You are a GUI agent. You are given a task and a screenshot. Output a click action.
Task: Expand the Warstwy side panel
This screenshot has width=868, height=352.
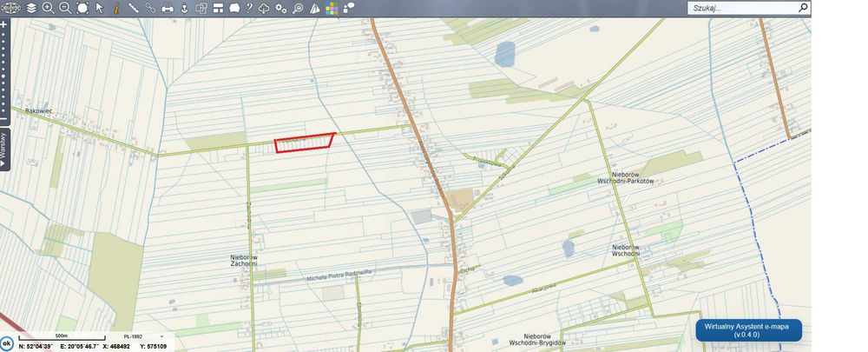3,149
